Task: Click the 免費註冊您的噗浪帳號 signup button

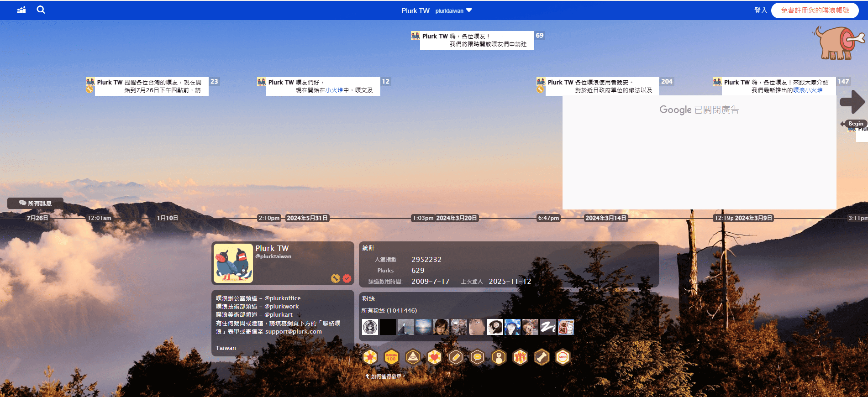Action: [x=815, y=10]
